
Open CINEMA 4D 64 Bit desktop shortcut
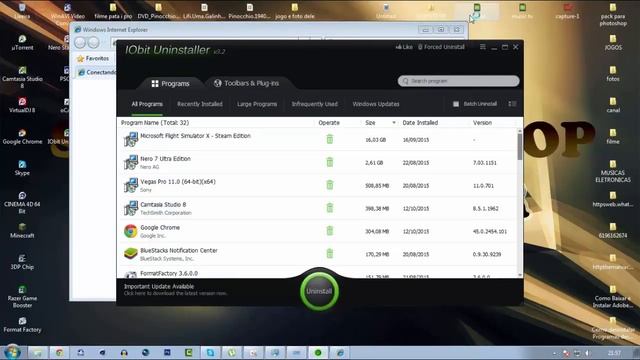(22, 202)
